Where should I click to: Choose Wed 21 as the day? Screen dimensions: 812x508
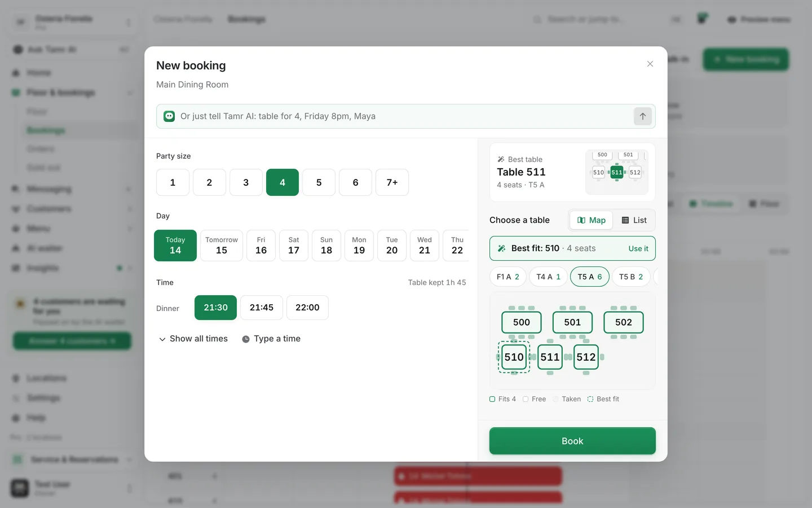pyautogui.click(x=425, y=246)
